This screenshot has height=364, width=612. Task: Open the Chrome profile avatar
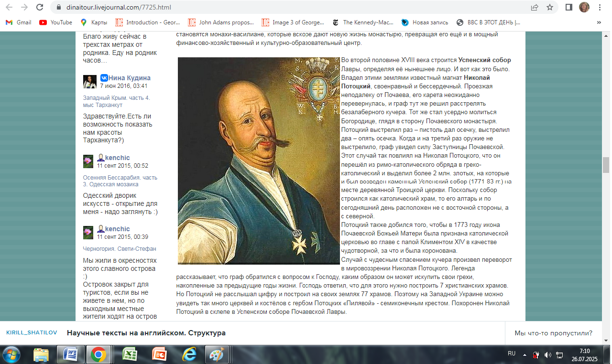pos(584,7)
